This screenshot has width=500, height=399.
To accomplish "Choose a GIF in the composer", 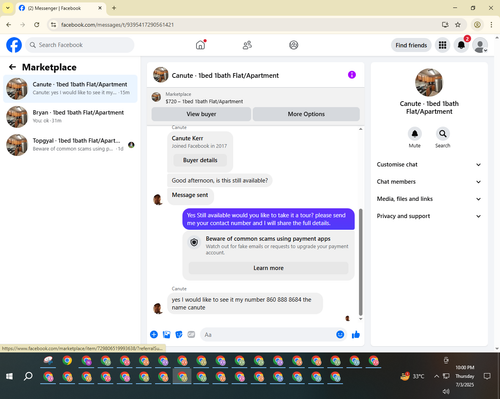I will pyautogui.click(x=191, y=334).
